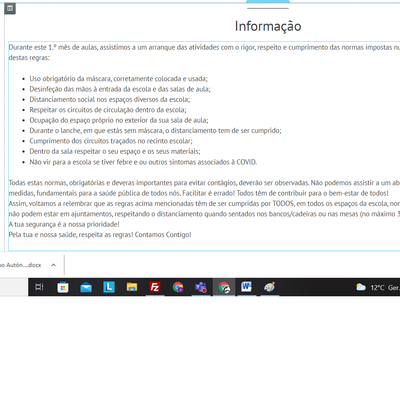Open the downloaded .docx file in the downloads bar
This screenshot has width=400, height=400.
pyautogui.click(x=21, y=265)
